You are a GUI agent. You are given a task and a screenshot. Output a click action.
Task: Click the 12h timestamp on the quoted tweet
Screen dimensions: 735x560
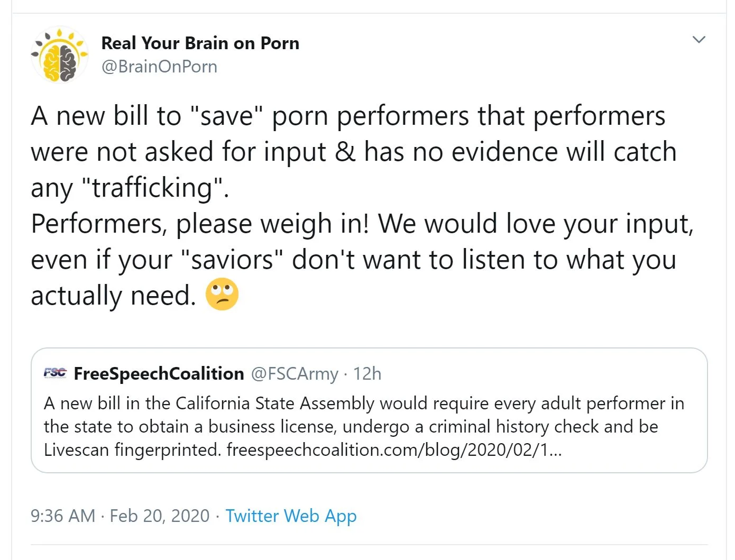pyautogui.click(x=367, y=373)
